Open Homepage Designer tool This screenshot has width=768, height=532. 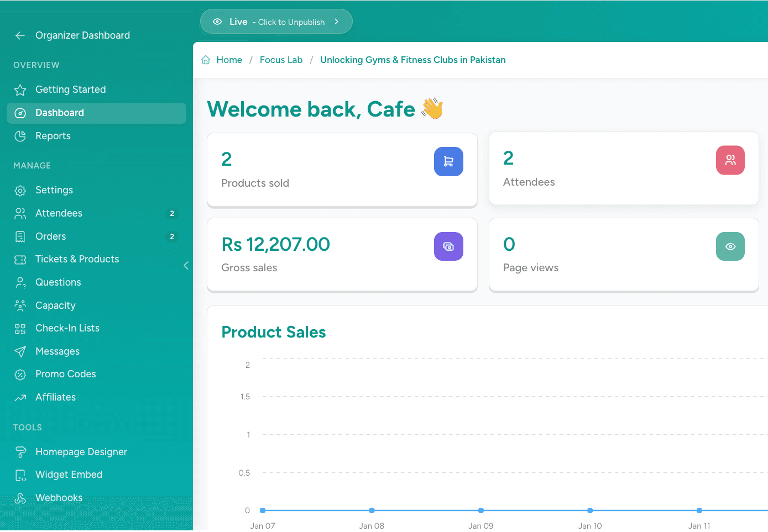click(96, 452)
